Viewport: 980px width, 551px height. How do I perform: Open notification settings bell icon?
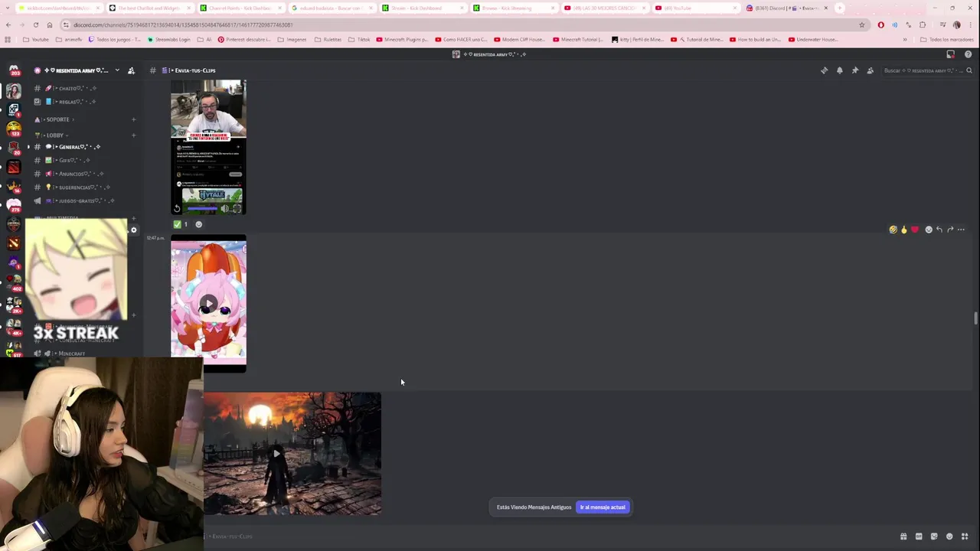click(839, 70)
